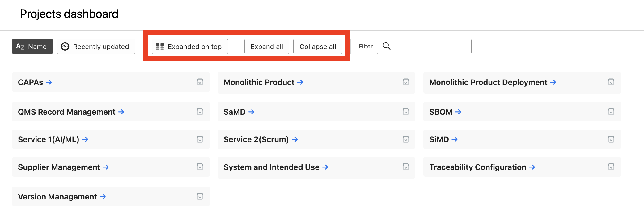Open Version Management arrow icon
This screenshot has height=222, width=644.
click(103, 197)
